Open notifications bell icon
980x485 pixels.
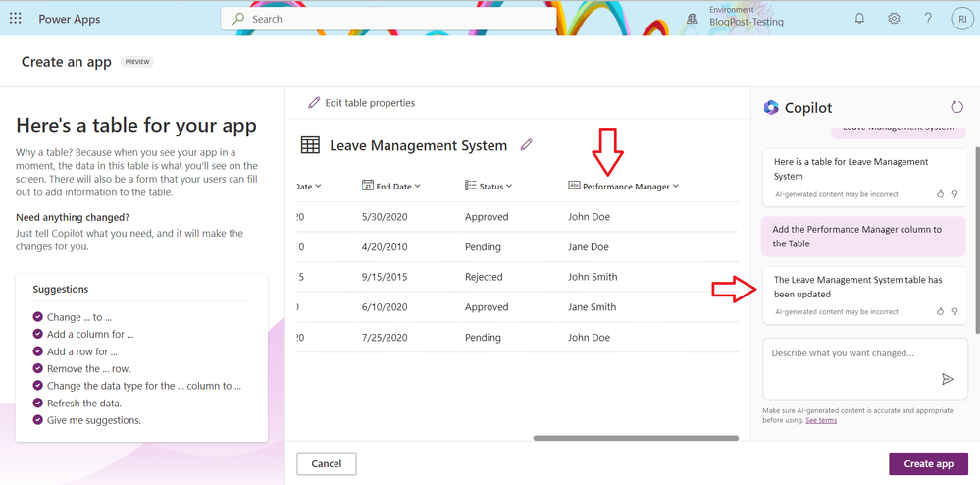859,19
